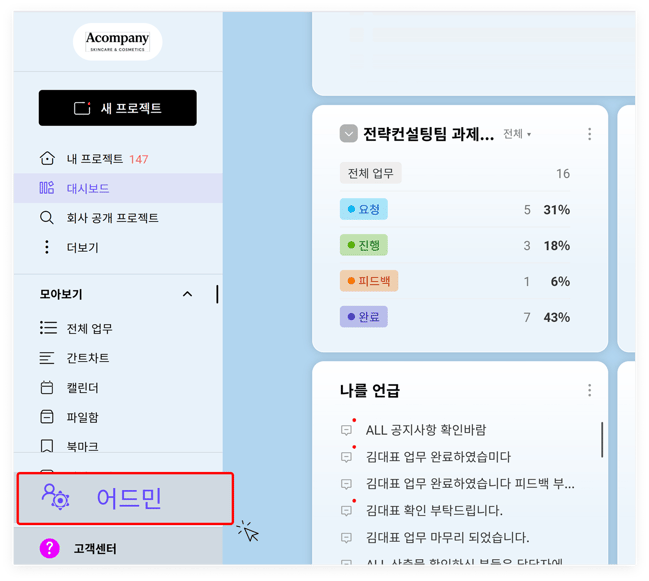
Task: Open 전략컨설팅팀 widget more options menu
Action: click(589, 134)
